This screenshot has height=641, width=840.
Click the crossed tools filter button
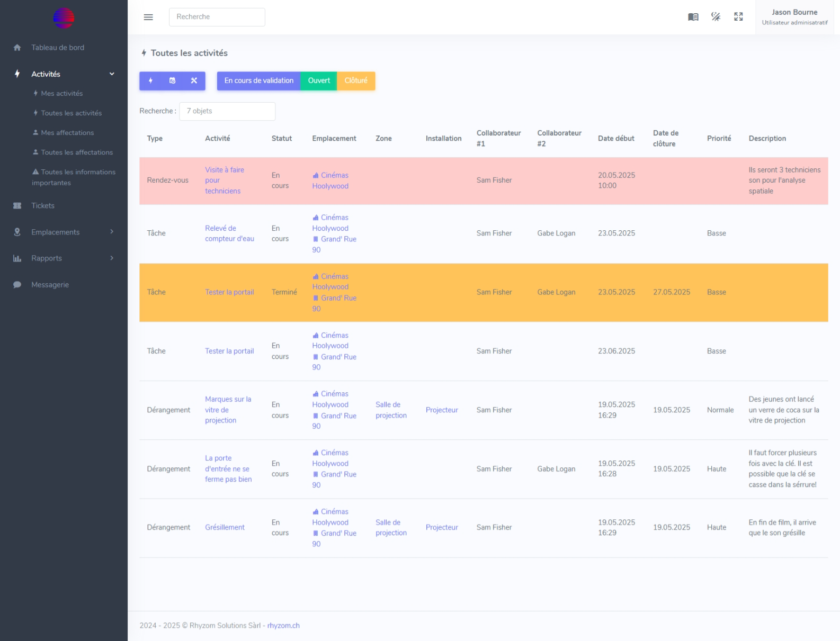coord(194,81)
